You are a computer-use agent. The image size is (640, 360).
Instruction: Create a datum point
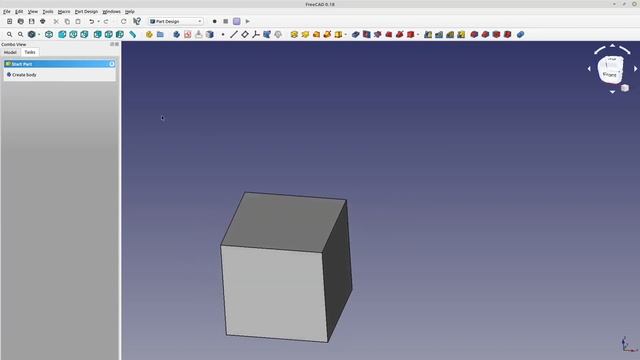[x=223, y=35]
